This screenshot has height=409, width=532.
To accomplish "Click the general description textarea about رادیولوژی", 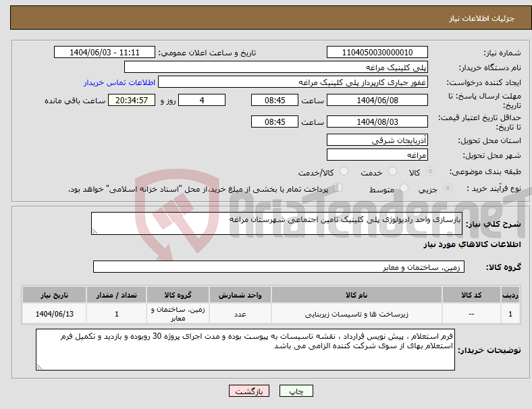I will point(277,223).
